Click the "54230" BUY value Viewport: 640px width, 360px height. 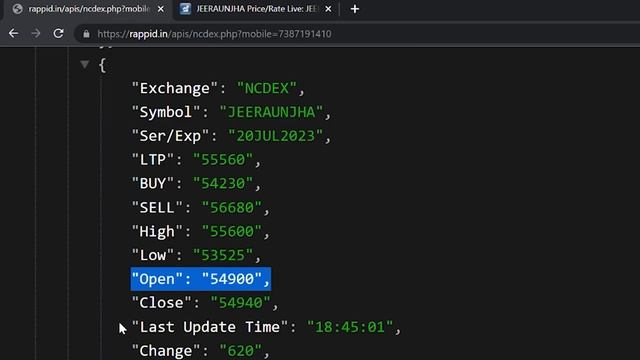point(223,184)
